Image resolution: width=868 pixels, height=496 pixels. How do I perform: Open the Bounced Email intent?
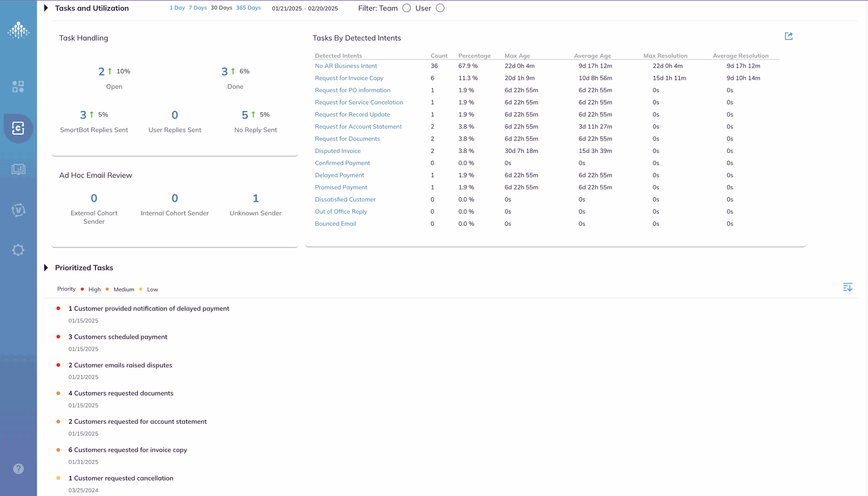(x=336, y=224)
